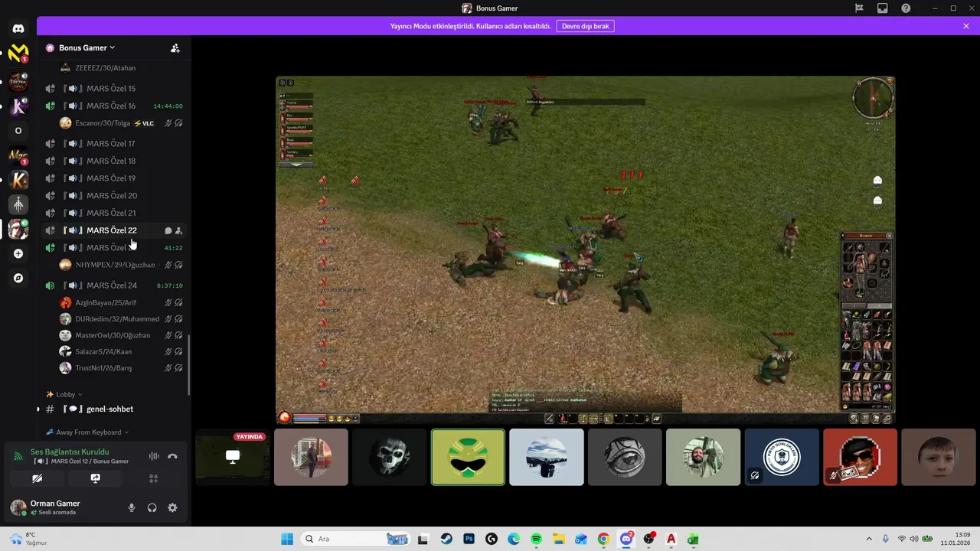Collapse Away From Keyboard category
This screenshot has width=980, height=551.
coord(87,432)
